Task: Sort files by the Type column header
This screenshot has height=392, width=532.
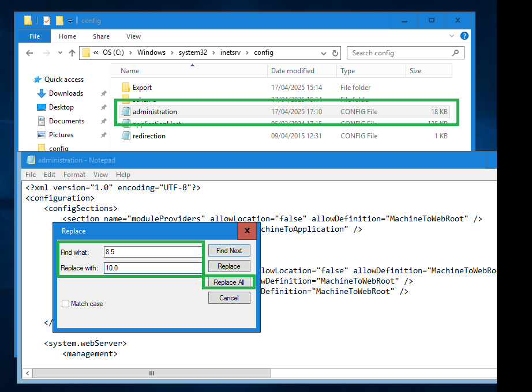Action: (371, 71)
